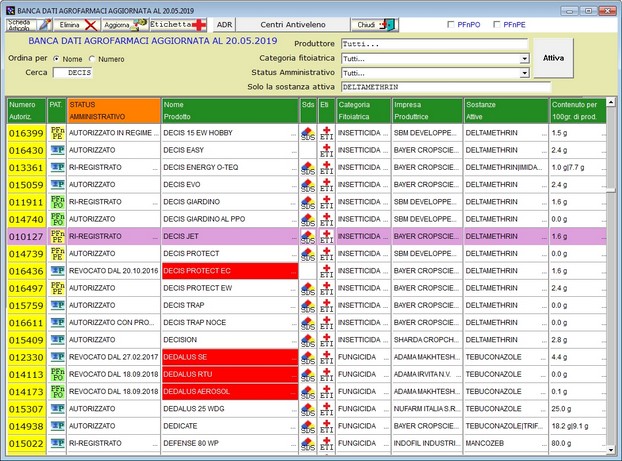The width and height of the screenshot is (622, 461).
Task: Open ETI icon for DEDICATE
Action: (x=326, y=426)
